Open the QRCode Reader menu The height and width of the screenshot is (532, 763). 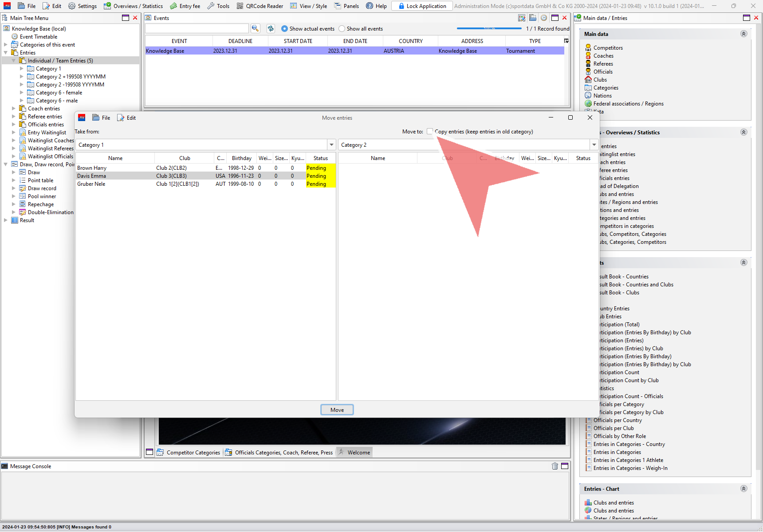tap(260, 6)
